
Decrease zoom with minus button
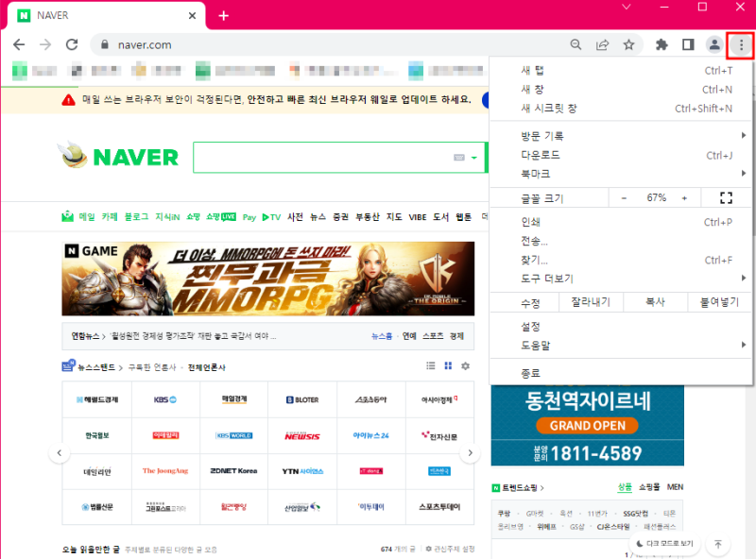point(624,198)
